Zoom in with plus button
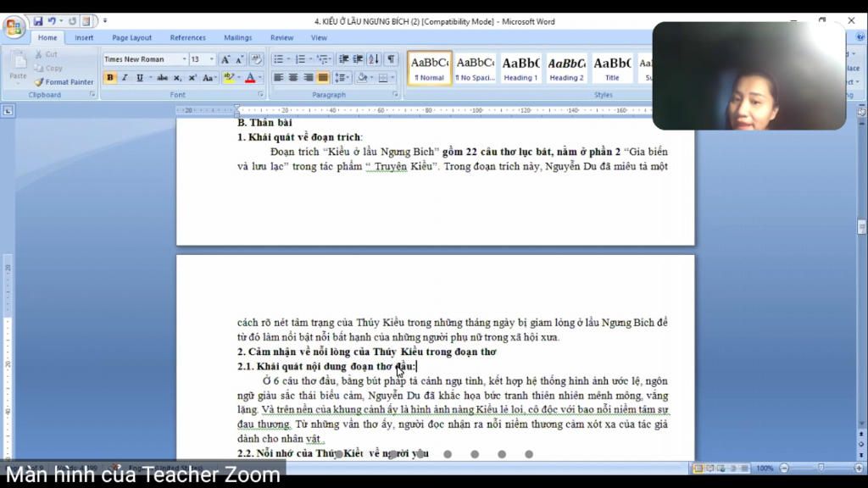The width and height of the screenshot is (868, 488). click(x=859, y=468)
